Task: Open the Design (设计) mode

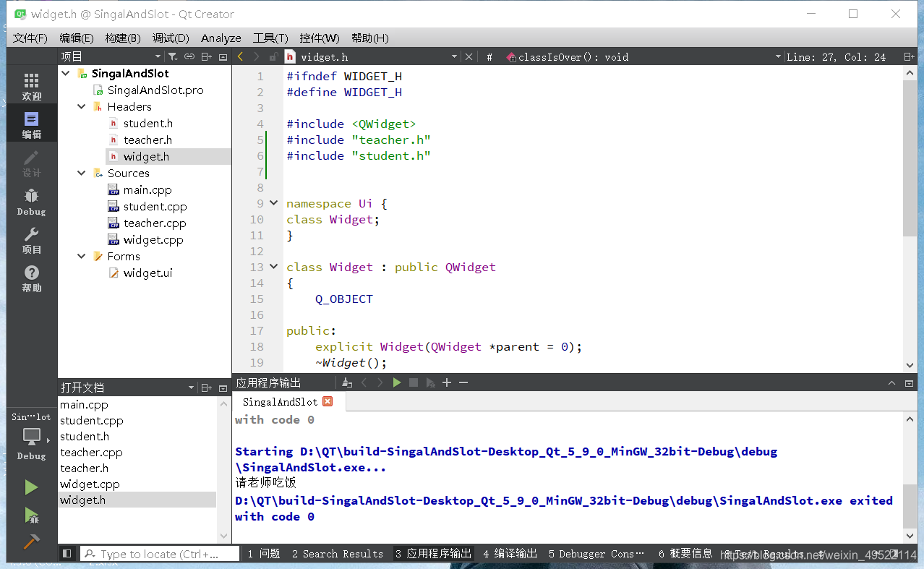Action: coord(32,163)
